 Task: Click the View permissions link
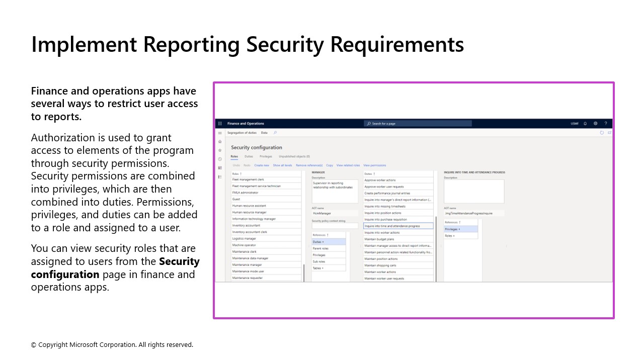pyautogui.click(x=374, y=165)
